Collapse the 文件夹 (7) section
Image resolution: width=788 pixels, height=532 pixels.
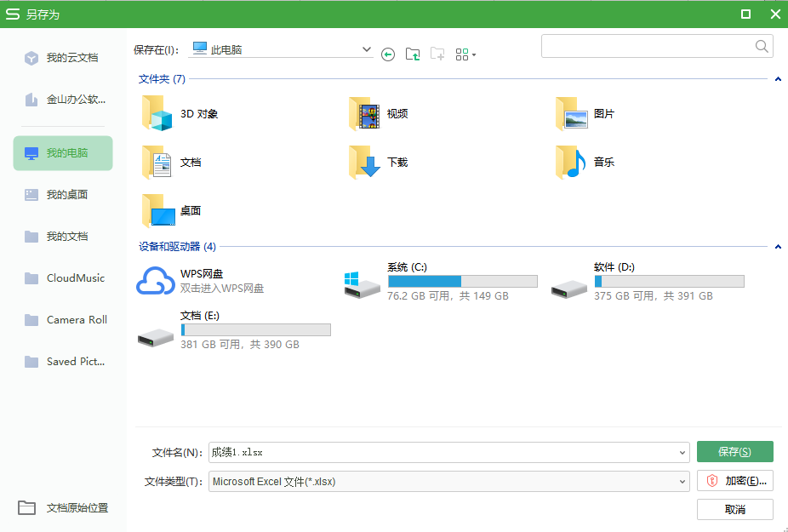(778, 79)
